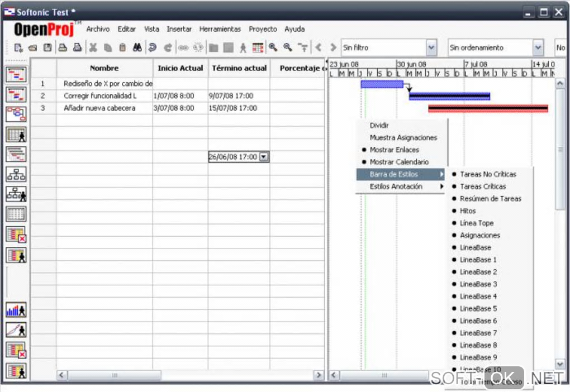This screenshot has width=570, height=392.
Task: Open the partially visible No dropdown in the toolbar
Action: [560, 47]
